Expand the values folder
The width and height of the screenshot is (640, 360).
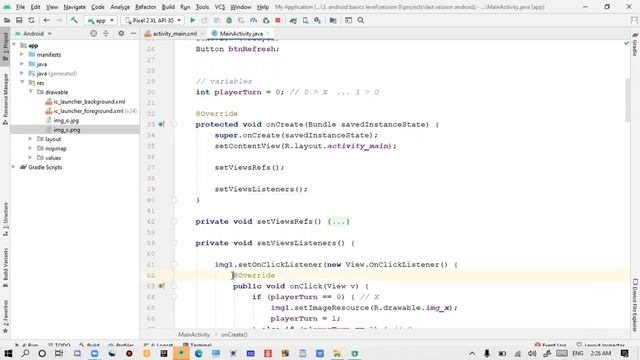pos(31,158)
